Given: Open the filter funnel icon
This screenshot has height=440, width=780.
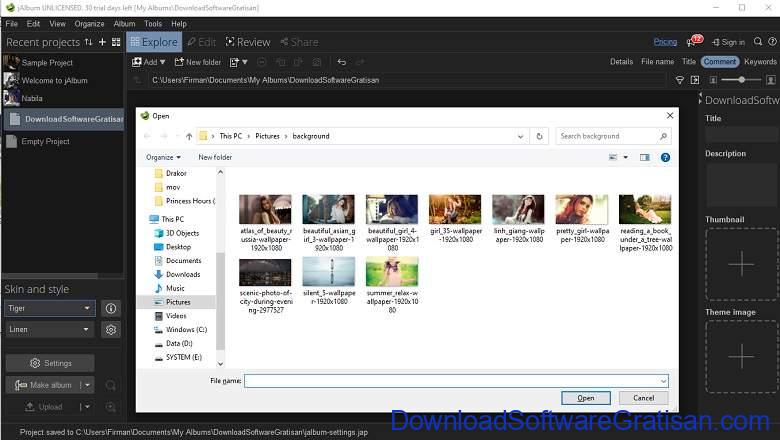Looking at the screenshot, I should pyautogui.click(x=680, y=80).
